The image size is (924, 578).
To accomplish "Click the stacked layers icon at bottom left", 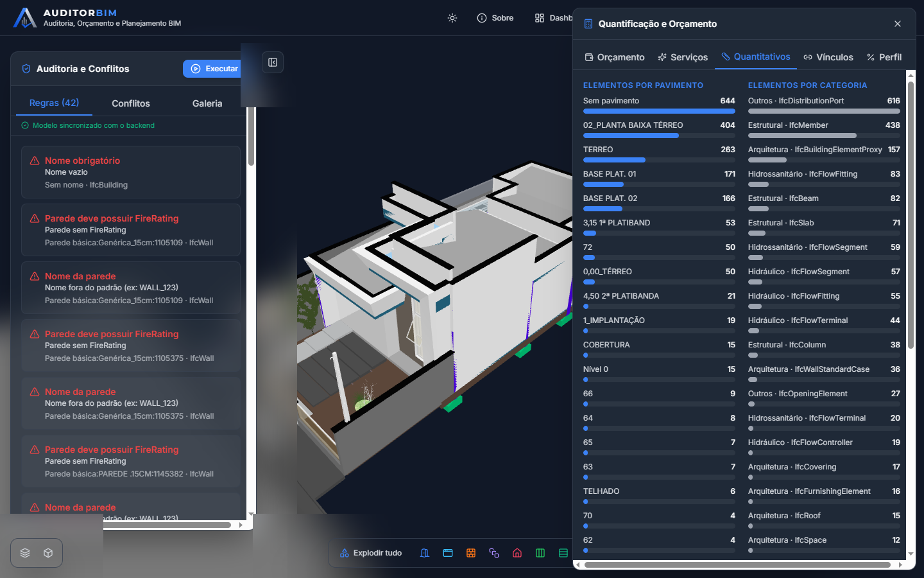I will pyautogui.click(x=25, y=553).
